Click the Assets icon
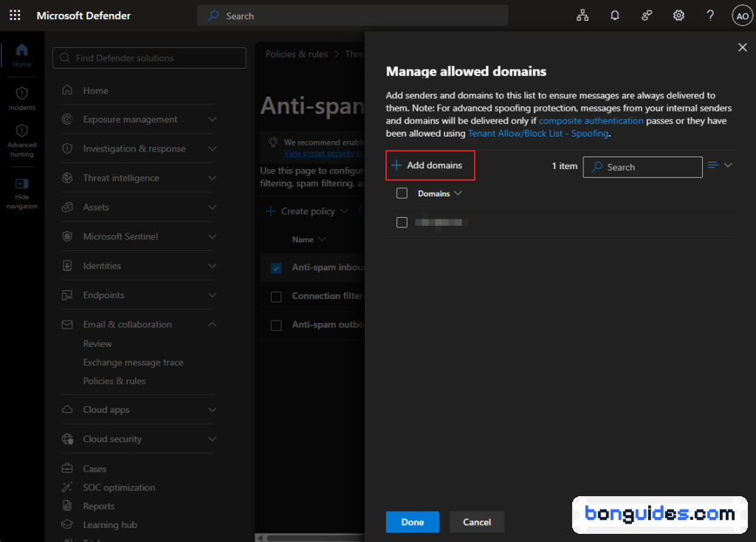 [67, 207]
